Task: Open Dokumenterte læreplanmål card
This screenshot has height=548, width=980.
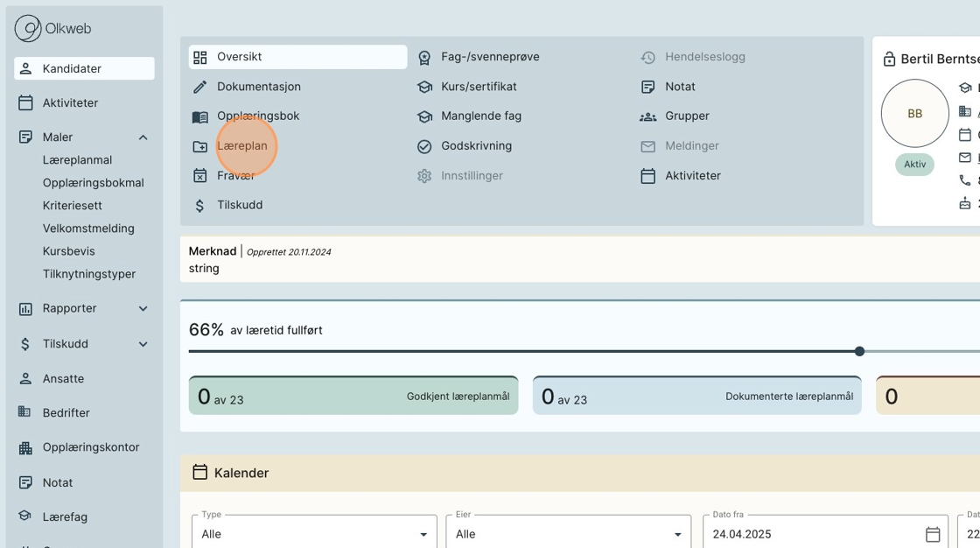Action: coord(696,396)
